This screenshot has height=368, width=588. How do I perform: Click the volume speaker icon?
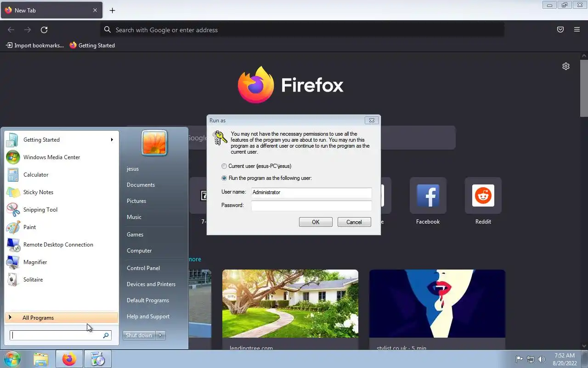[542, 359]
